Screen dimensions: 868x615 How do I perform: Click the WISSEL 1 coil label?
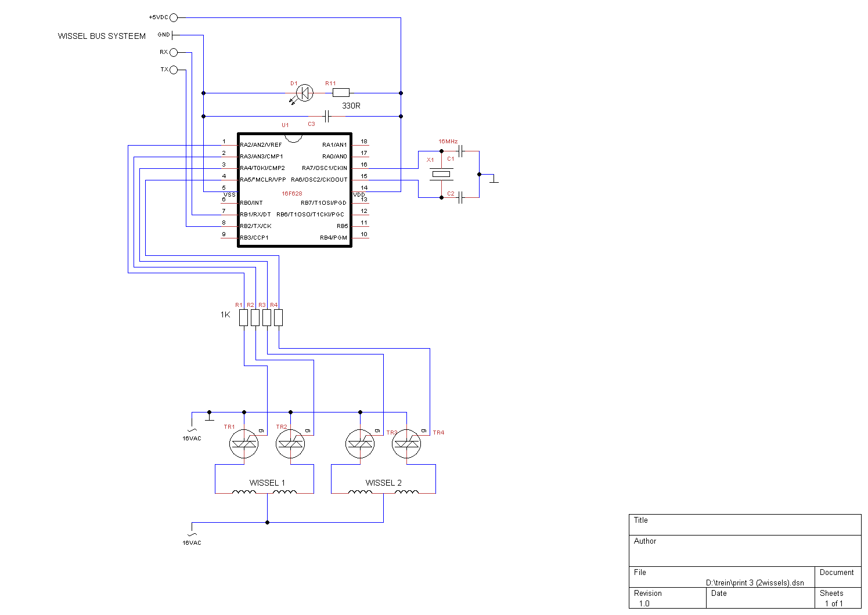point(267,483)
